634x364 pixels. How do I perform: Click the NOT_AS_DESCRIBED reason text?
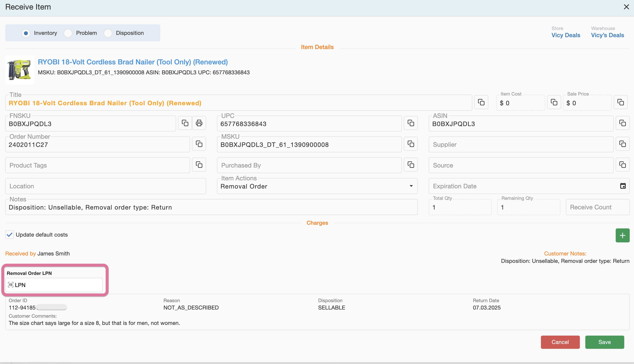point(191,308)
